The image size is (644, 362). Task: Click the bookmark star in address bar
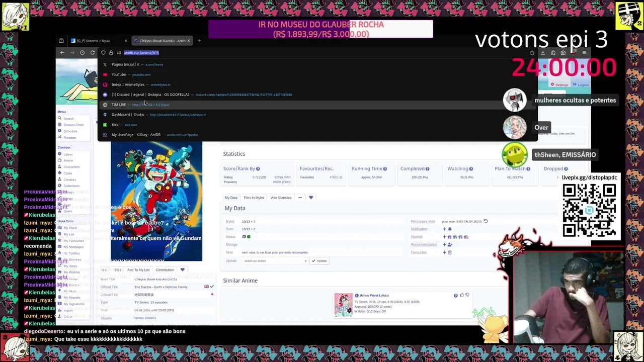532,53
